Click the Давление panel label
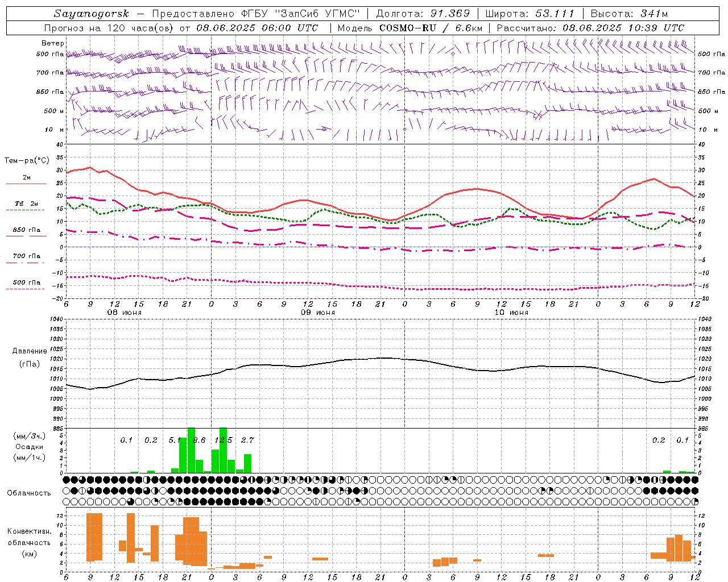Screen dimensions: 728x582 pyautogui.click(x=30, y=351)
